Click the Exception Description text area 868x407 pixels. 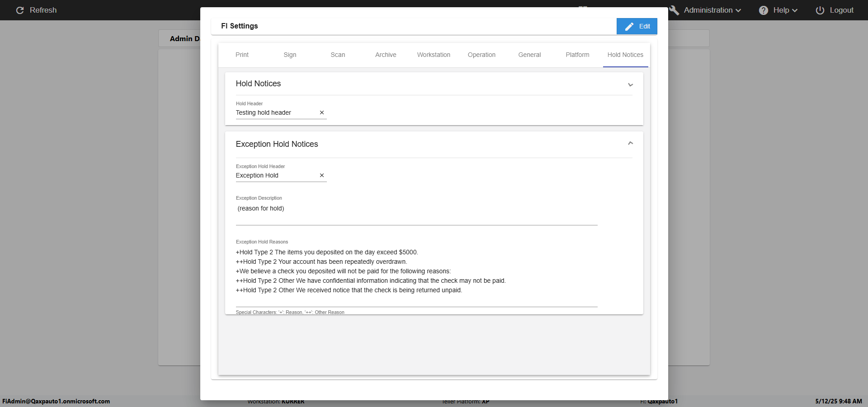pos(416,211)
